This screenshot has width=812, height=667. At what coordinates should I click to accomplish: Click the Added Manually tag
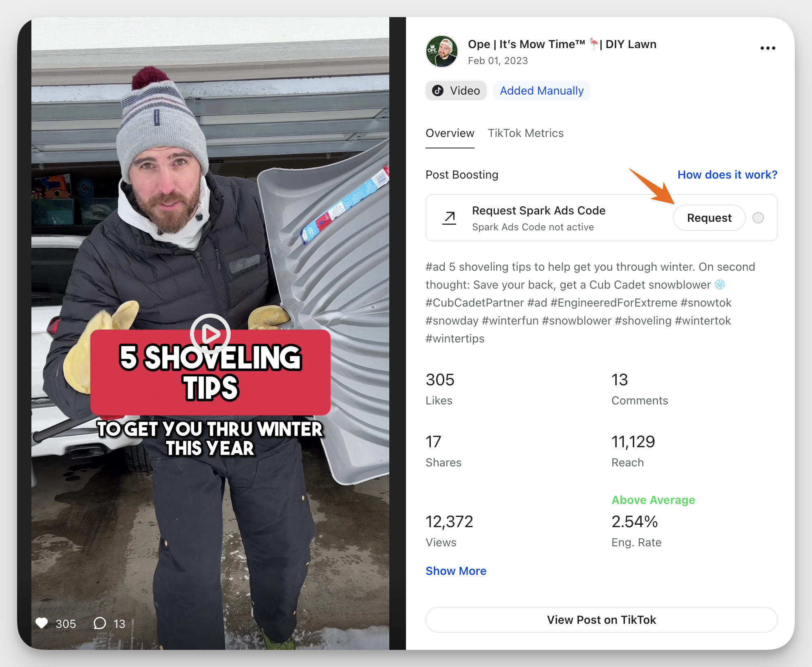pos(542,91)
